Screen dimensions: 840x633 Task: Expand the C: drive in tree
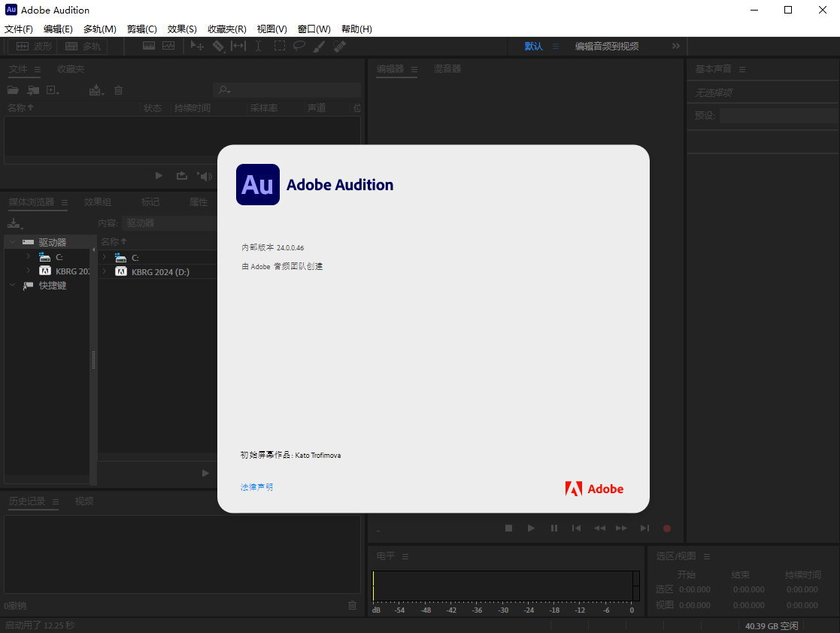(28, 257)
